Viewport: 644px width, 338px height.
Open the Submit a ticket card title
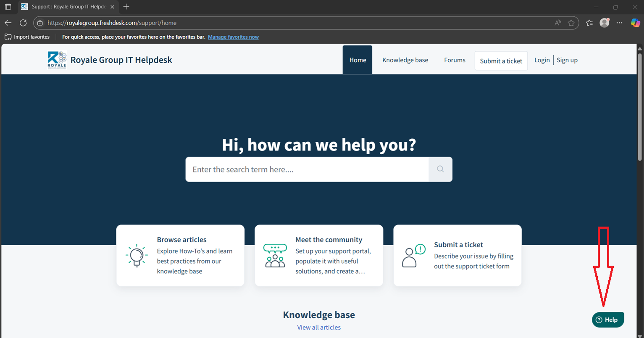click(458, 245)
